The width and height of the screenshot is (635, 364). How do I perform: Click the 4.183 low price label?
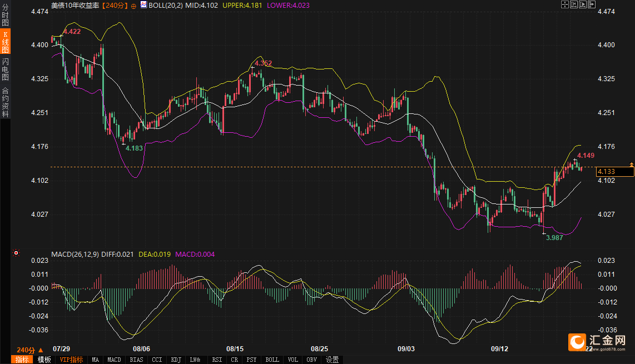[x=134, y=148]
